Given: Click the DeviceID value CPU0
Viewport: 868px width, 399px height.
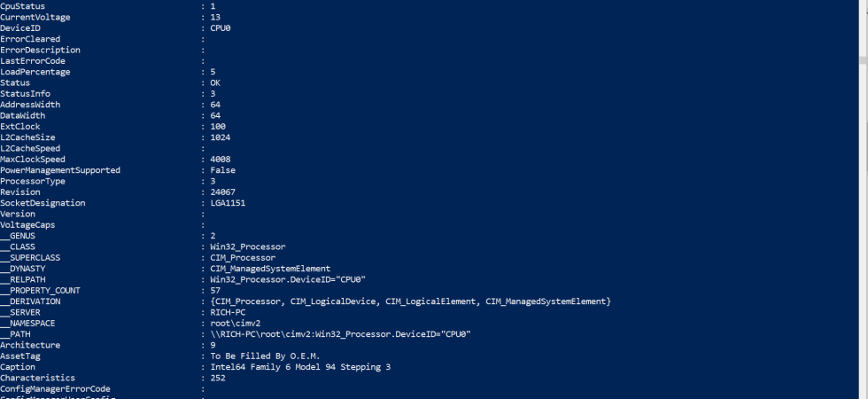Looking at the screenshot, I should pyautogui.click(x=221, y=28).
